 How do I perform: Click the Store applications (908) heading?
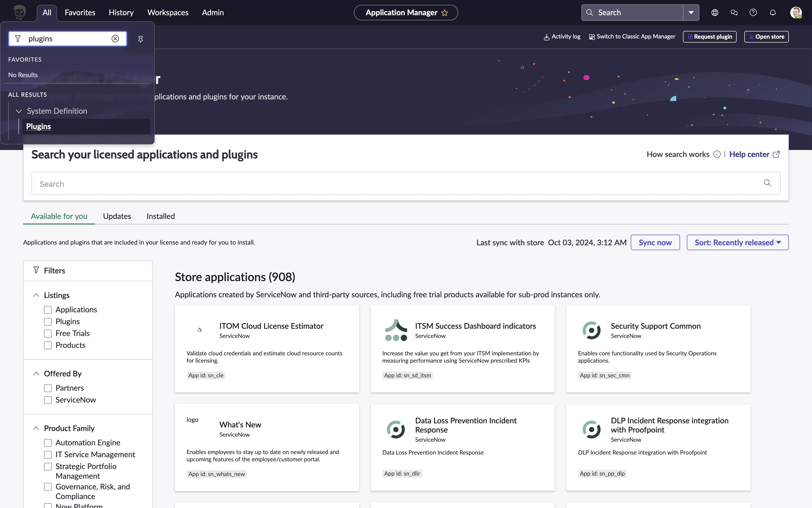coord(235,277)
